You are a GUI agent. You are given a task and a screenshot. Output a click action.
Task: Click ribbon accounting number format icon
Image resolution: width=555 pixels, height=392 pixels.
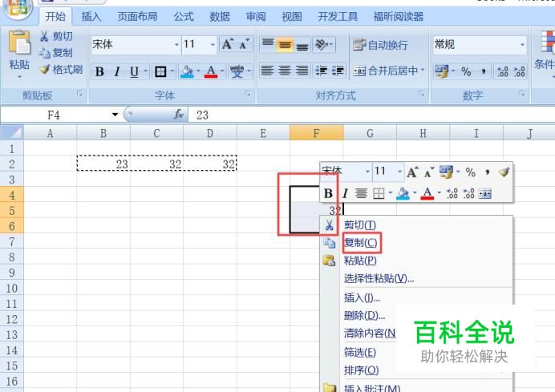[x=441, y=71]
